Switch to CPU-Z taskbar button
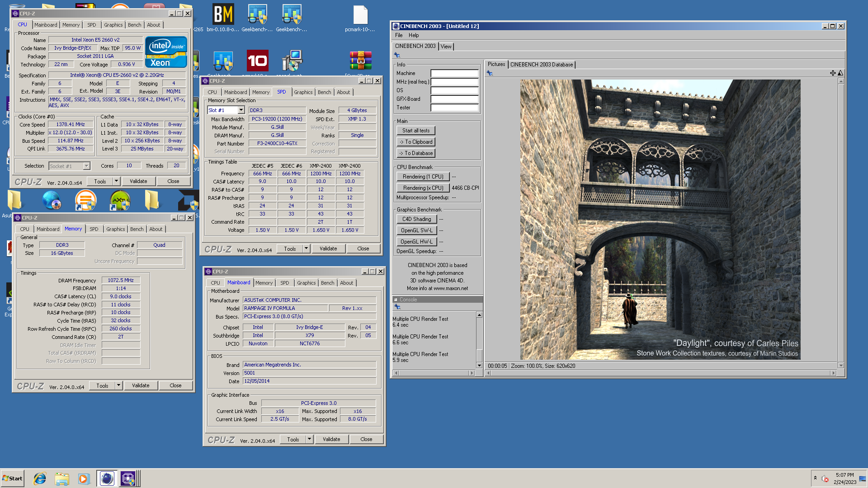This screenshot has width=868, height=488. [x=128, y=478]
